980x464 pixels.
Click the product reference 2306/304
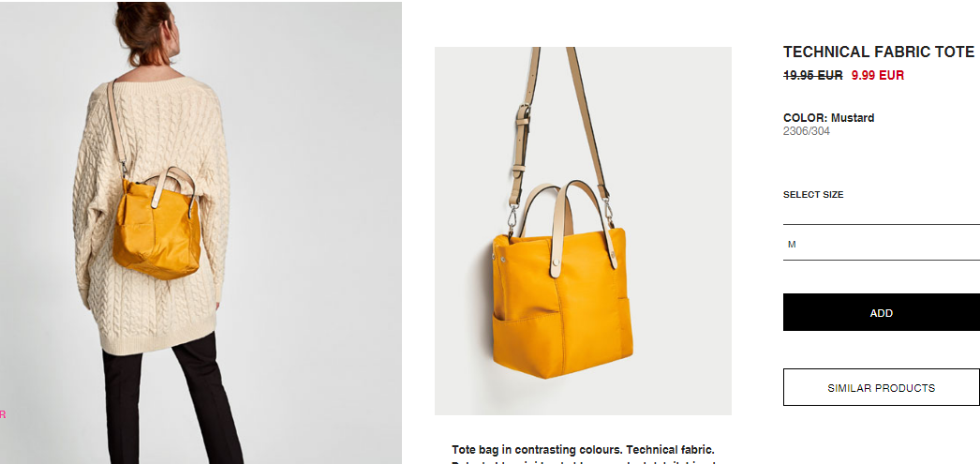pos(807,131)
